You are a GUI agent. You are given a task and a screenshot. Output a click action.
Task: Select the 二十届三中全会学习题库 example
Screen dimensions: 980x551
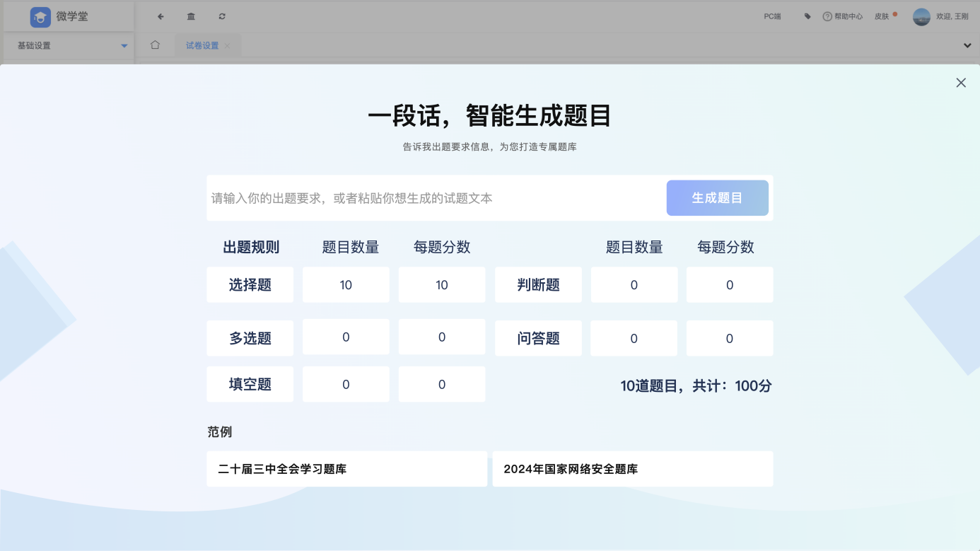[x=346, y=469]
